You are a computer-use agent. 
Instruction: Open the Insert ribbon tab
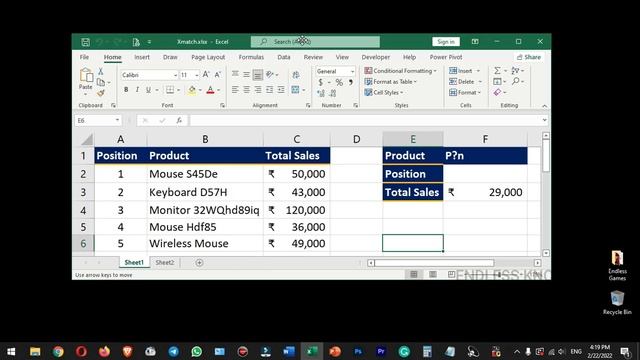(x=142, y=57)
